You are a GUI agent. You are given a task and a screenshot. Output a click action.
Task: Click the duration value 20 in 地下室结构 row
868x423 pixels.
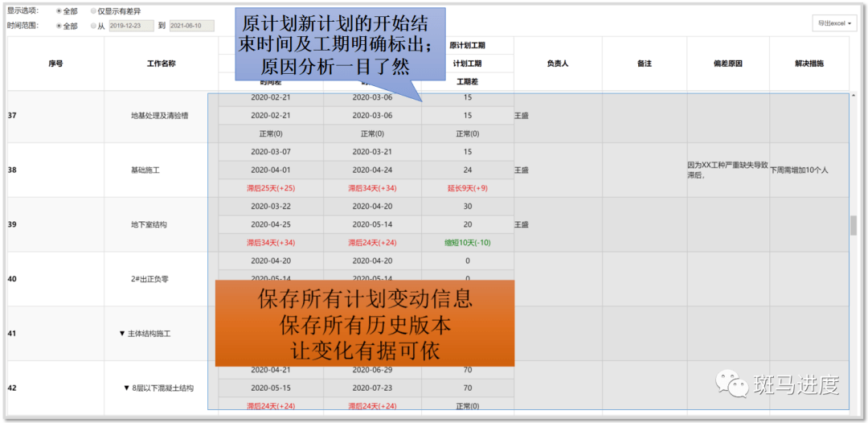(467, 224)
